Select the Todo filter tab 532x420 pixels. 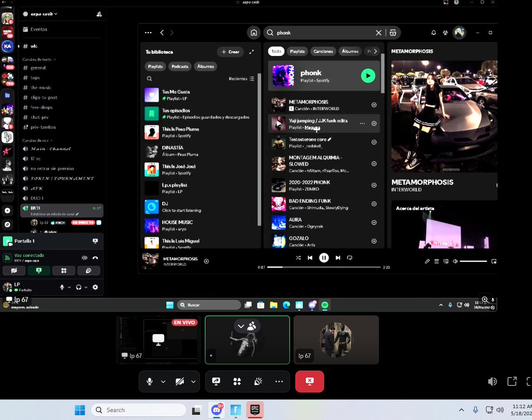(x=276, y=51)
